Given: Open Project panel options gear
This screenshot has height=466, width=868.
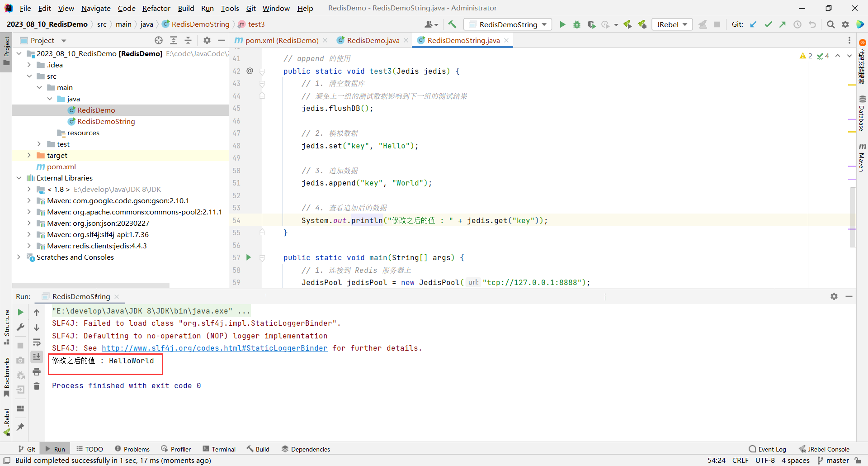Looking at the screenshot, I should (x=207, y=40).
